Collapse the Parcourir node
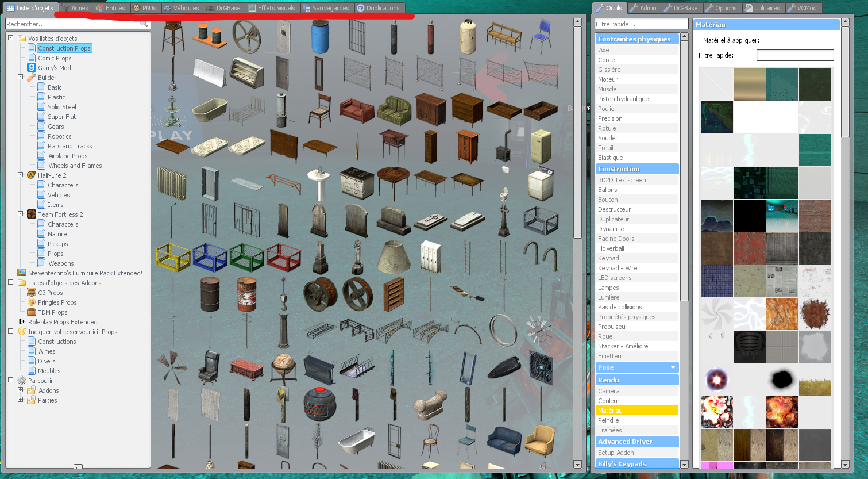The image size is (868, 479). point(11,380)
